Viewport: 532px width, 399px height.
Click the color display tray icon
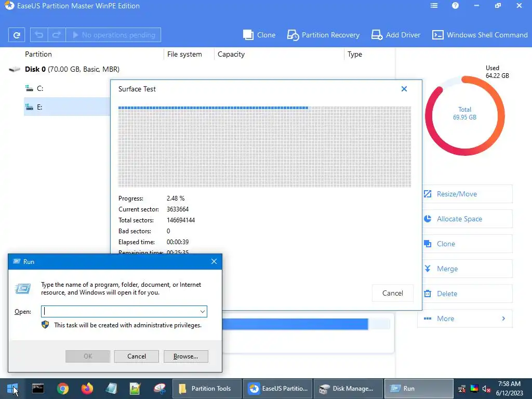pyautogui.click(x=474, y=389)
